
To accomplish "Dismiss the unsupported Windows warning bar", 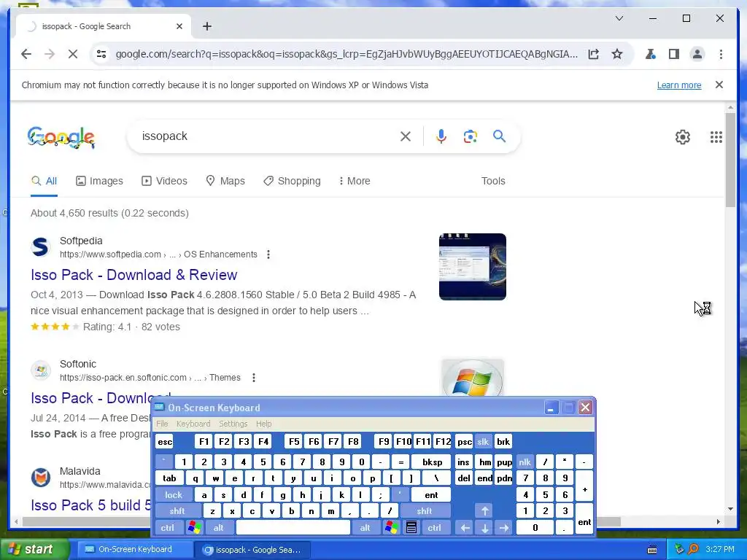I will 719,85.
